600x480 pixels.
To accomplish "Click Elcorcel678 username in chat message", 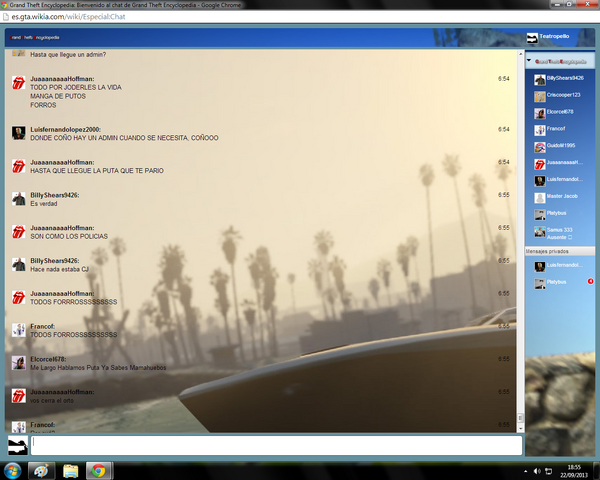I will [48, 359].
